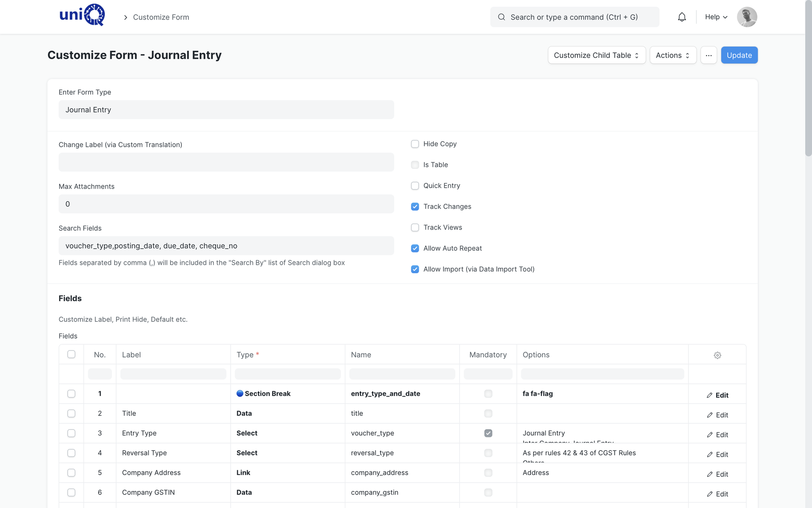Toggle Mandatory checkbox for voucher_type row
Viewport: 812px width, 508px height.
pyautogui.click(x=488, y=433)
